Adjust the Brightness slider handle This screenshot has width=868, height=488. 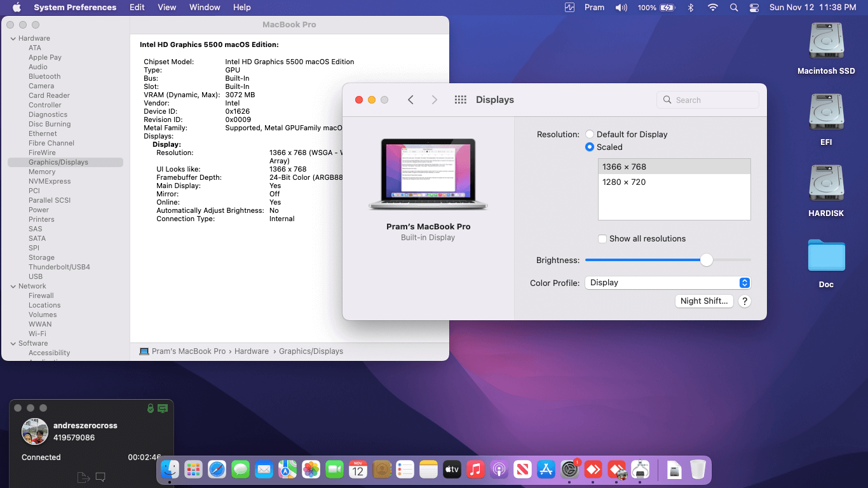point(706,260)
